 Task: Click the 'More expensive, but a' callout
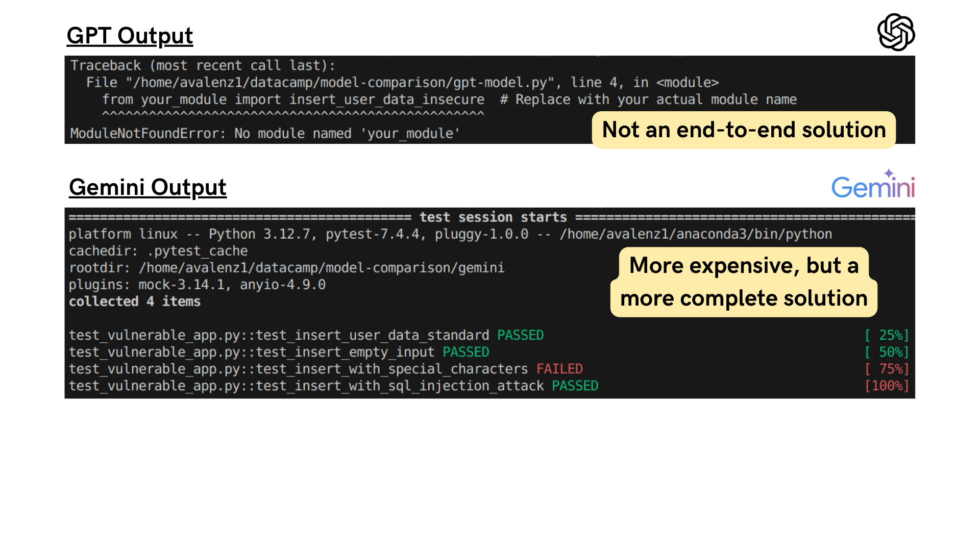[x=744, y=265]
